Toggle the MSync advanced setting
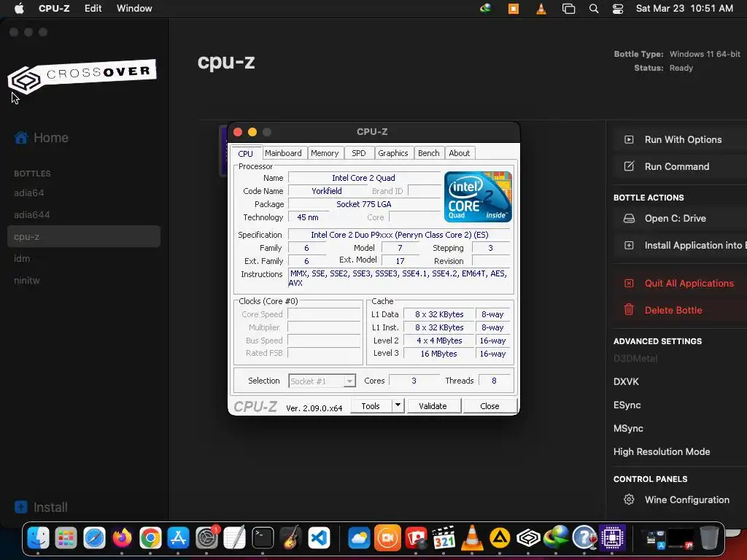The height and width of the screenshot is (560, 747). (628, 428)
